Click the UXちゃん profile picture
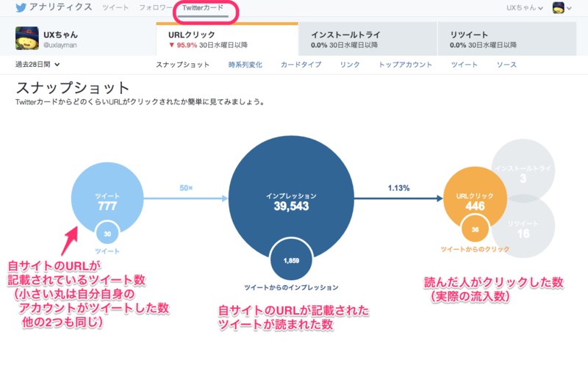This screenshot has width=588, height=366. [x=27, y=38]
